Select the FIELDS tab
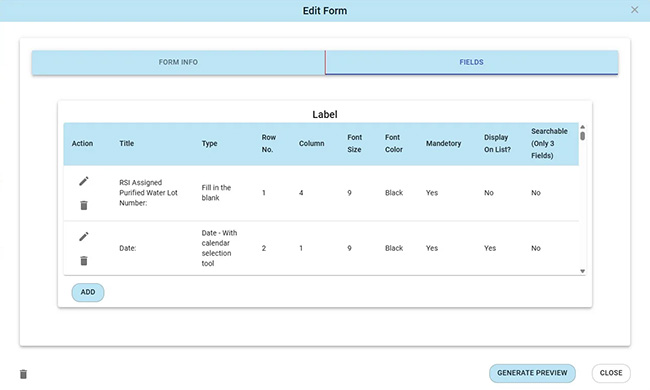 pyautogui.click(x=472, y=62)
